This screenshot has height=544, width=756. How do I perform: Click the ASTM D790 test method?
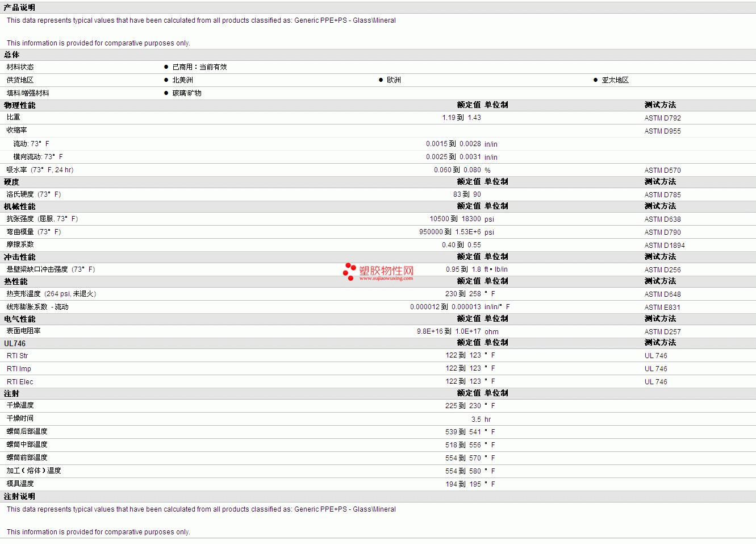(x=662, y=232)
